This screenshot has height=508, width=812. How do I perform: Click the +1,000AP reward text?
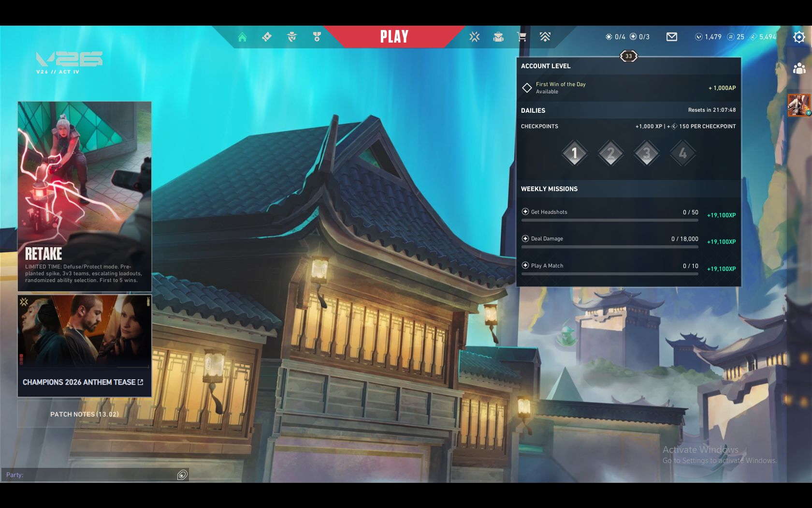(722, 88)
